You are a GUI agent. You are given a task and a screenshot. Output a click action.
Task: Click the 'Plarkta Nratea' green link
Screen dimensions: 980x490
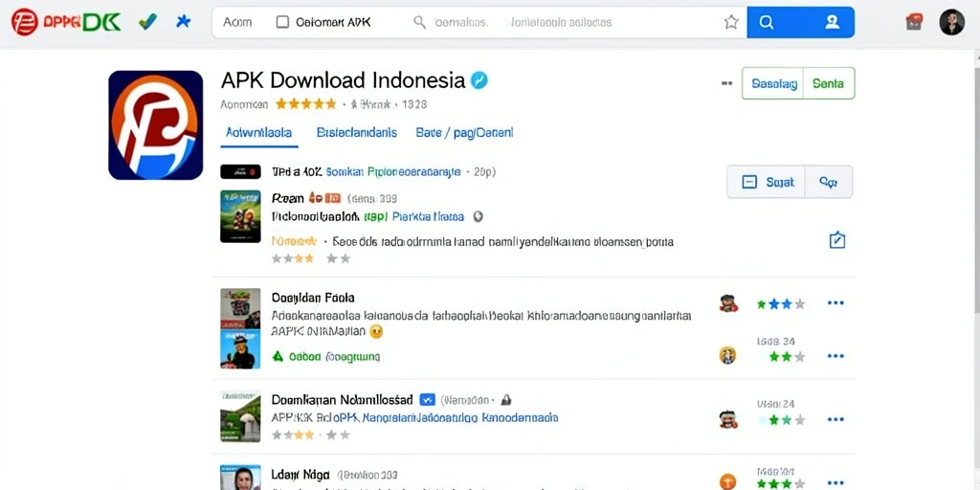click(x=428, y=217)
